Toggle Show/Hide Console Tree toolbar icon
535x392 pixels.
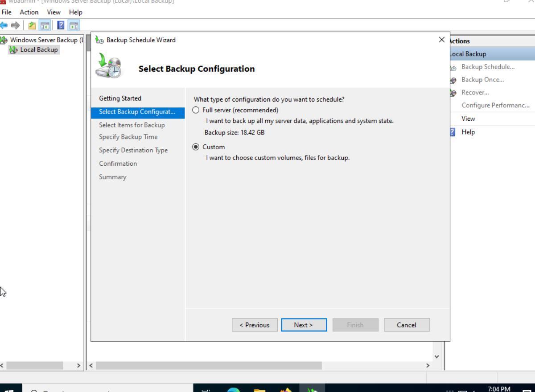[x=45, y=25]
